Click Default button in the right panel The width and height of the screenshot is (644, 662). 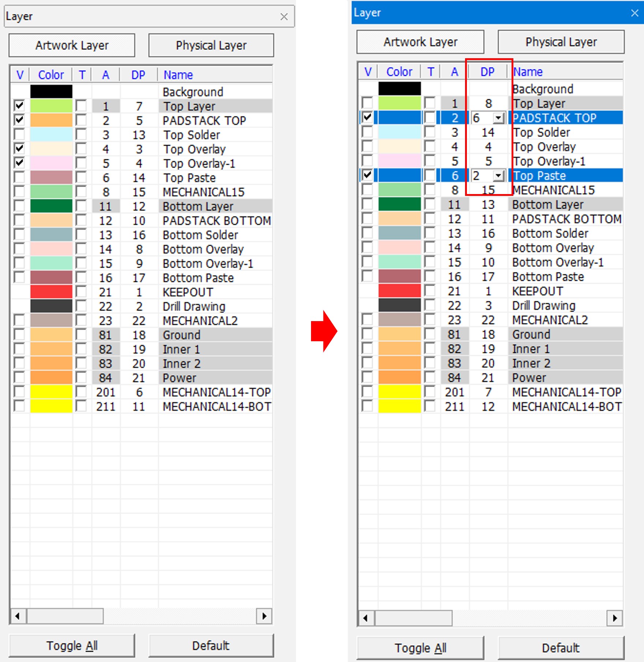pos(561,648)
